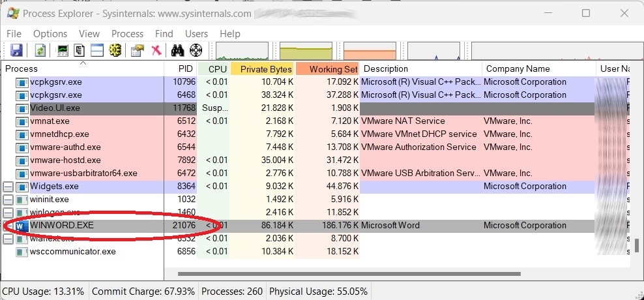This screenshot has width=644, height=300.
Task: Maximize the Process Explorer window
Action: coord(586,13)
